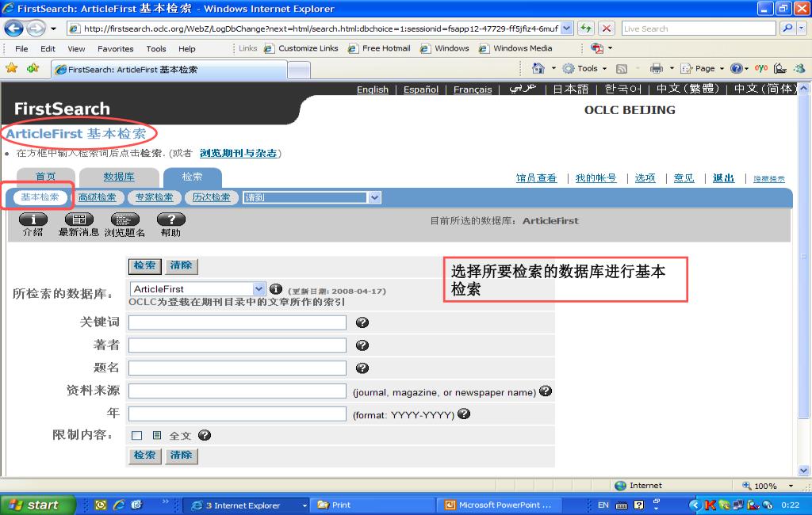Click the 介绍 info icon
This screenshot has width=812, height=515.
click(33, 219)
